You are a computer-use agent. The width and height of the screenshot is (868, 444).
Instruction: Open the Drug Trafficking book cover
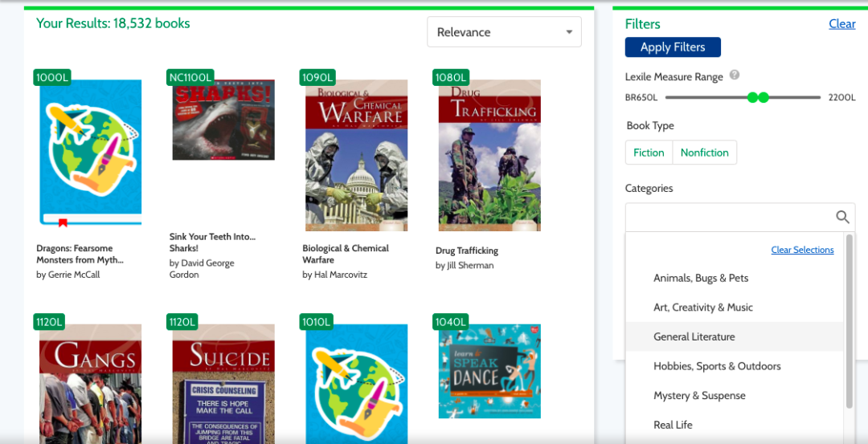[489, 155]
